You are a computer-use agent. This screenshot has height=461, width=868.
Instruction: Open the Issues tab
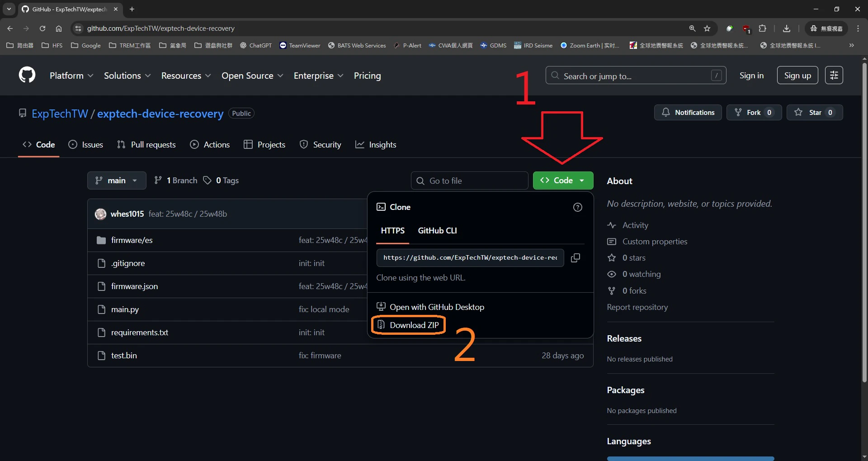pyautogui.click(x=85, y=145)
